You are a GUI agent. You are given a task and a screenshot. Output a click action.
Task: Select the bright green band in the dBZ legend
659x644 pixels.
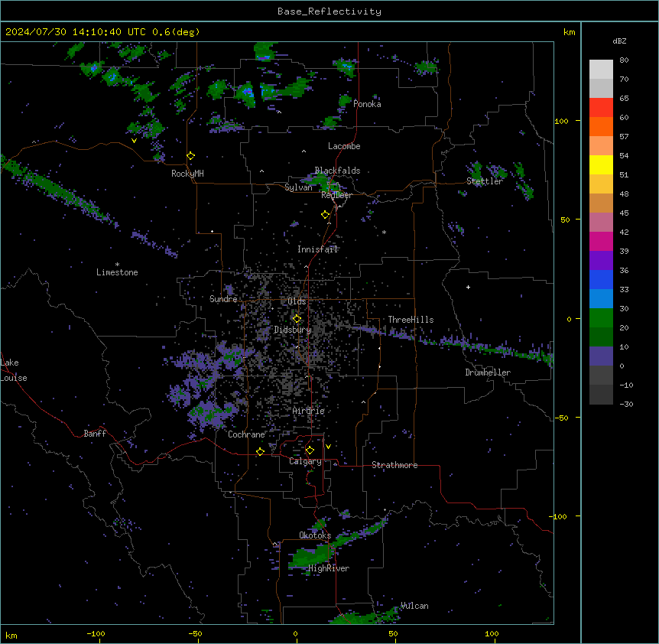[x=601, y=318]
